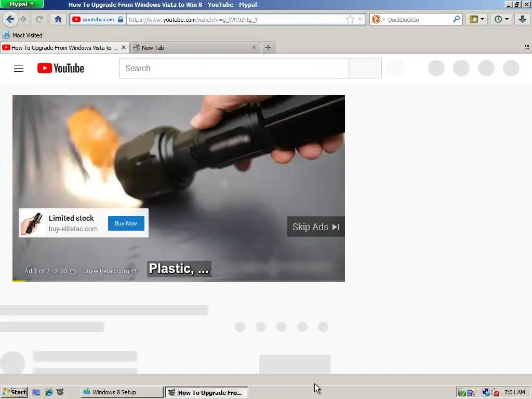
Task: Reload the current YouTube page
Action: point(39,19)
